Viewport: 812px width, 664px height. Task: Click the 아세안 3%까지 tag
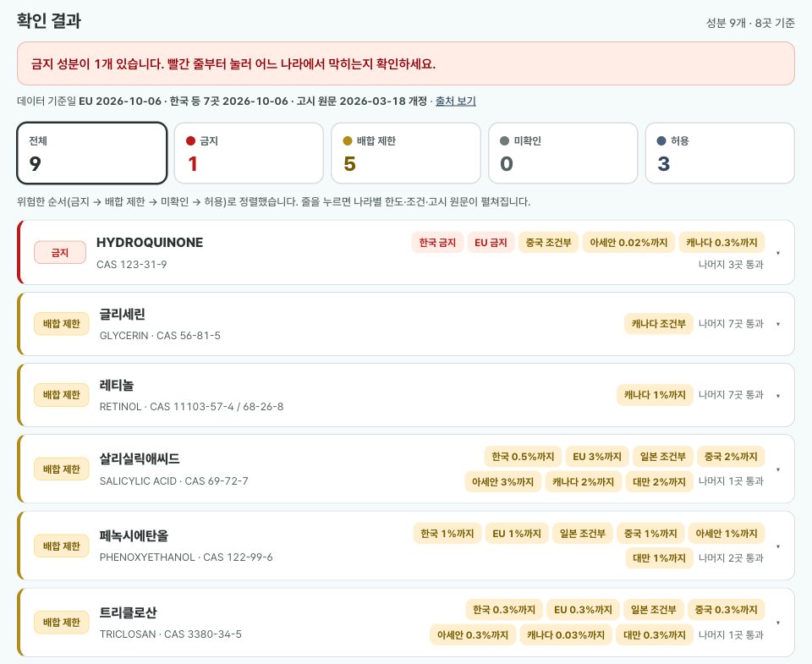pos(502,481)
